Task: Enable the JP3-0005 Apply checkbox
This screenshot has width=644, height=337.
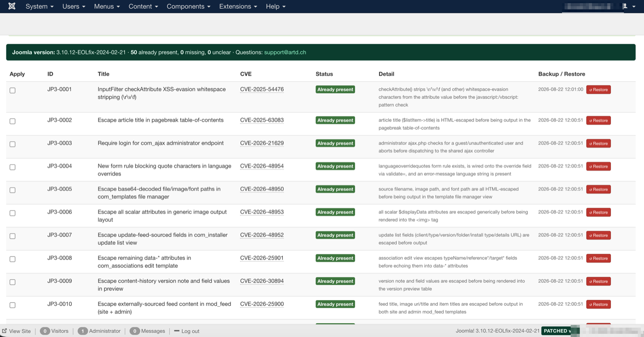Action: [12, 190]
